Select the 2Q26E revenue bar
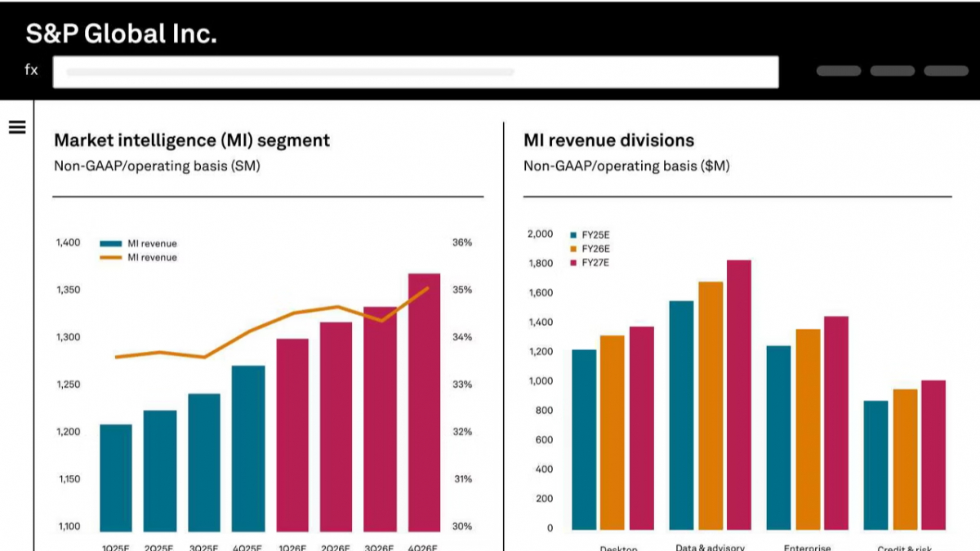This screenshot has height=551, width=980. (x=336, y=427)
